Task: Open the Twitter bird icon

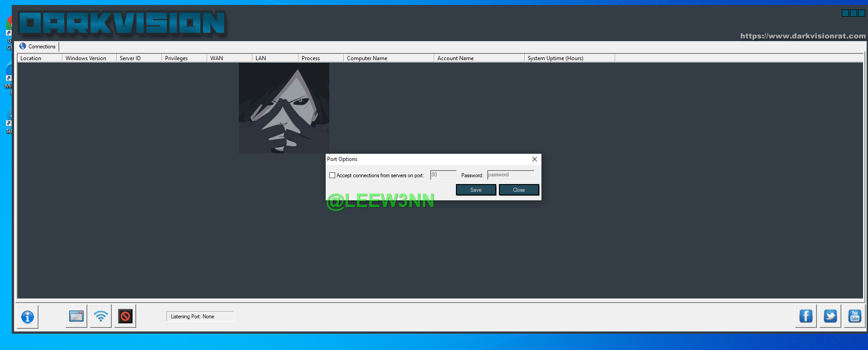Action: click(830, 316)
